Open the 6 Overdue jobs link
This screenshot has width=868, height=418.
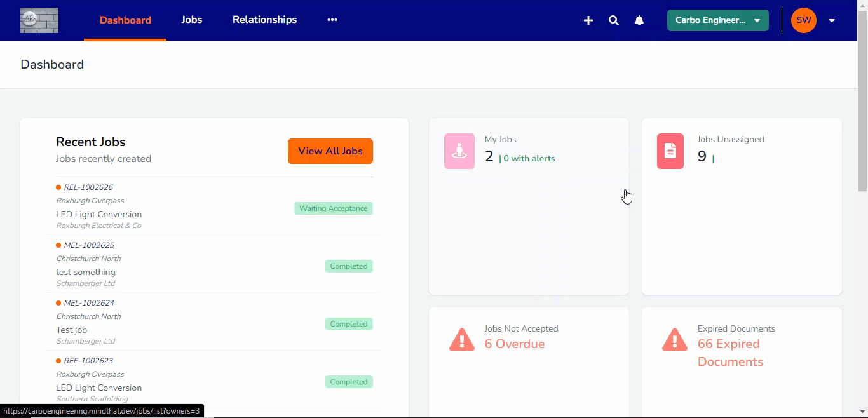tap(515, 344)
